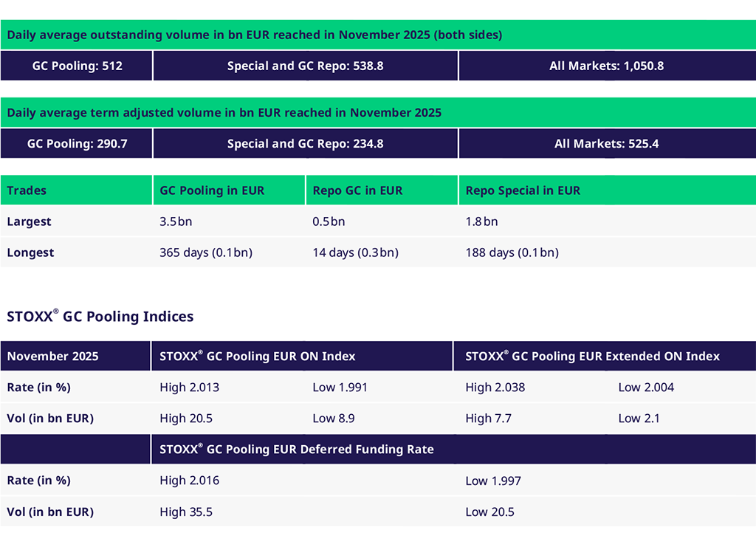This screenshot has height=547, width=756.
Task: Click the "GC Pooling in EUR" column header
Action: click(212, 190)
